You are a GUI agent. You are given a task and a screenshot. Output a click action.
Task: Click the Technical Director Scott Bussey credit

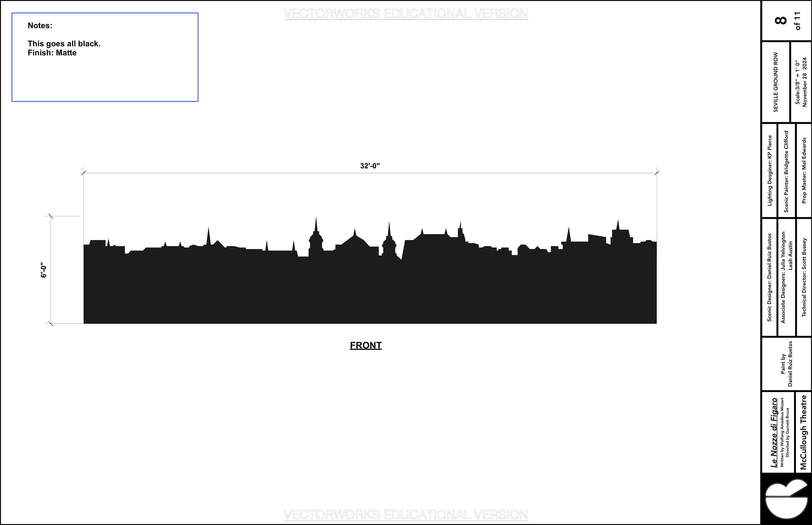pos(804,277)
